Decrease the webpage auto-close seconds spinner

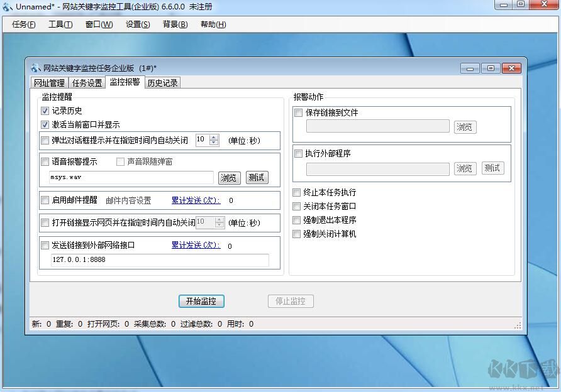[x=219, y=225]
